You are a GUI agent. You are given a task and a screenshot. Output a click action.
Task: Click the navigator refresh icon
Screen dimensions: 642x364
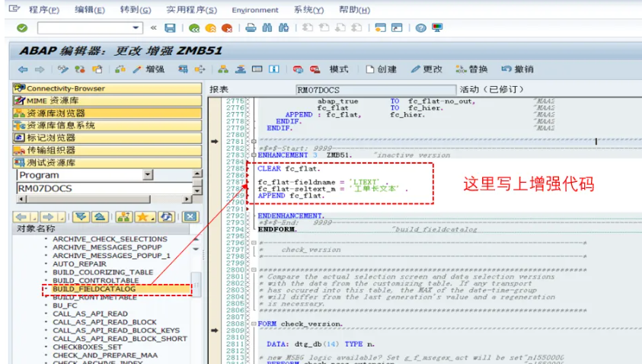click(x=167, y=217)
